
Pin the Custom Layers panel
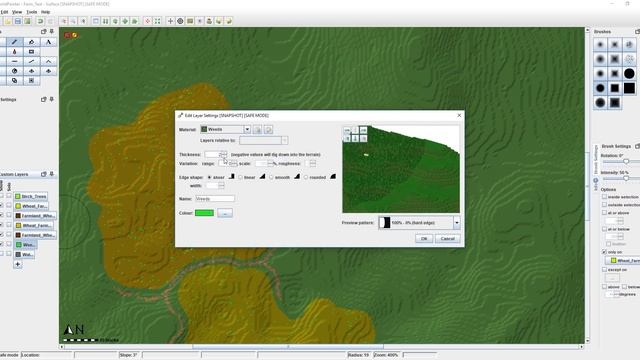pyautogui.click(x=51, y=174)
